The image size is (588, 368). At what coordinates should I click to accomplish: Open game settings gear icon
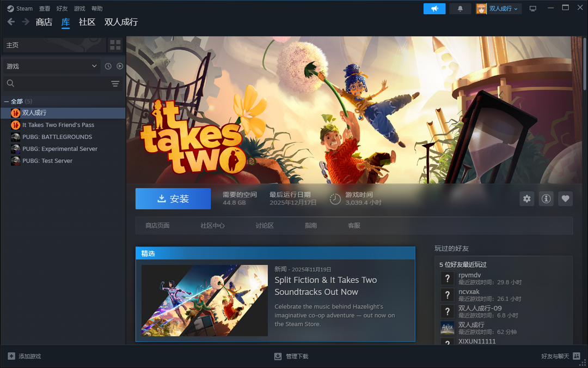[526, 199]
